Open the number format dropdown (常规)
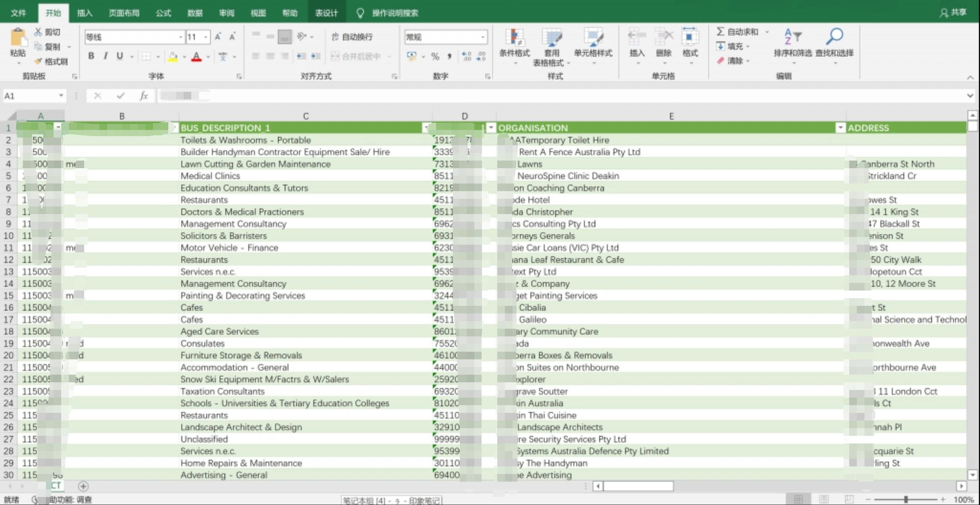Image resolution: width=980 pixels, height=505 pixels. (483, 37)
